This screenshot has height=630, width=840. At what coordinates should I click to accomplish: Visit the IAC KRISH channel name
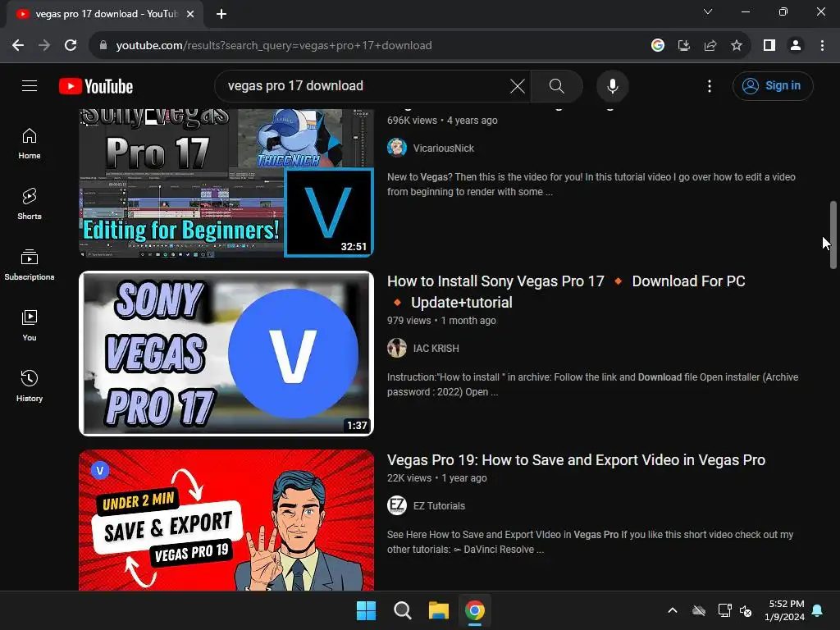[436, 348]
